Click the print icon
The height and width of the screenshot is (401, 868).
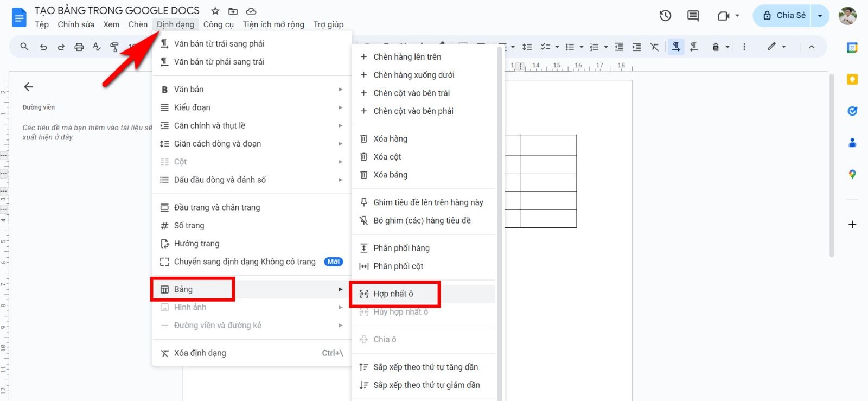(x=79, y=47)
